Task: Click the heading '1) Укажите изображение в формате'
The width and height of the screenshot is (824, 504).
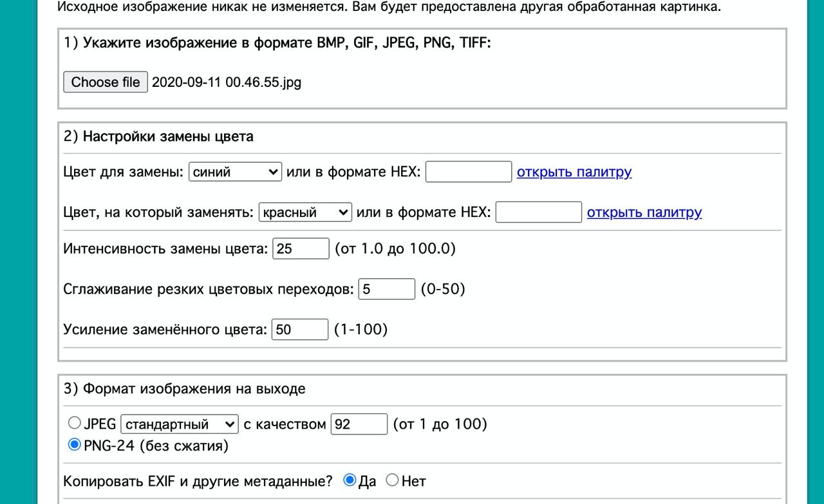Action: (277, 43)
